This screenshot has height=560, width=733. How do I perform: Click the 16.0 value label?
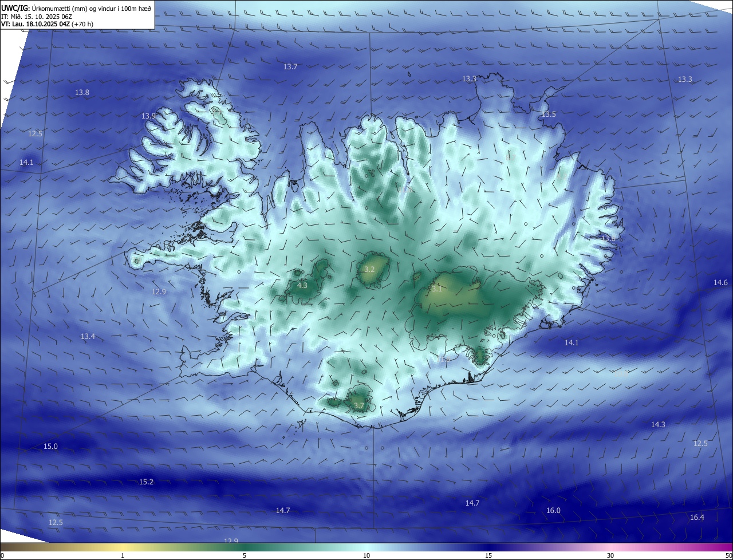[x=553, y=511]
